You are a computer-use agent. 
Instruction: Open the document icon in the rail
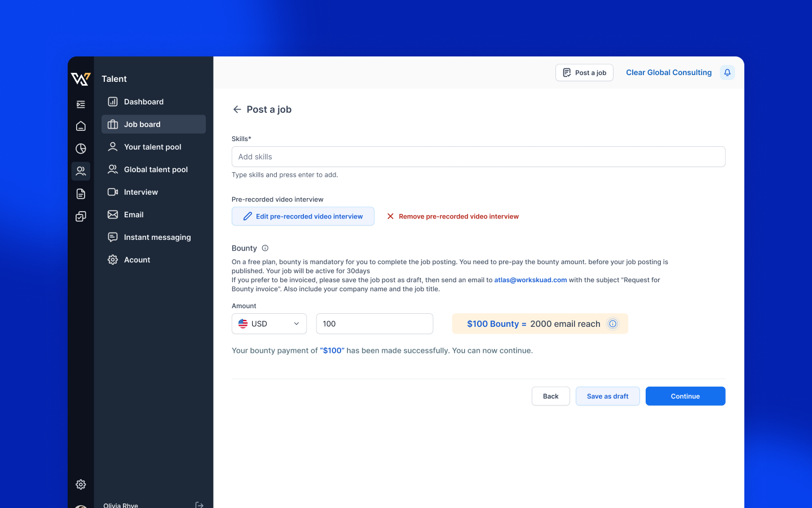pos(81,194)
